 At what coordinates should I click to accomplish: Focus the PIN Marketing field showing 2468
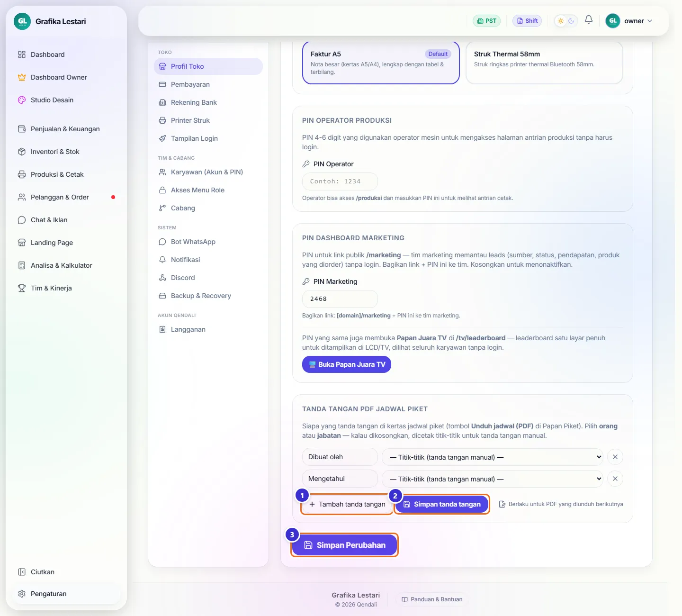[x=340, y=299]
